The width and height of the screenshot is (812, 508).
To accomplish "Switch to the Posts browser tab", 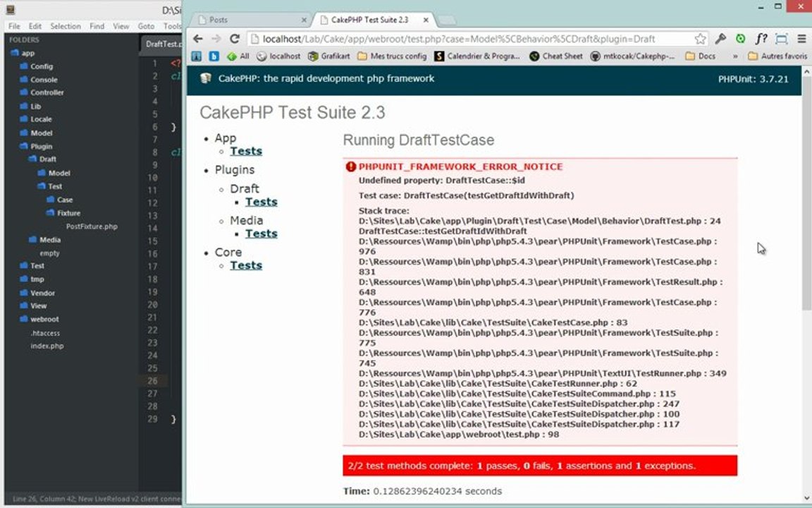I will pyautogui.click(x=249, y=20).
